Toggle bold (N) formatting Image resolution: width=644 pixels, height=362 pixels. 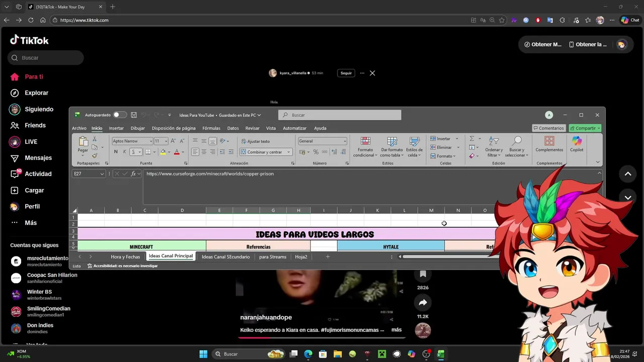point(116,152)
